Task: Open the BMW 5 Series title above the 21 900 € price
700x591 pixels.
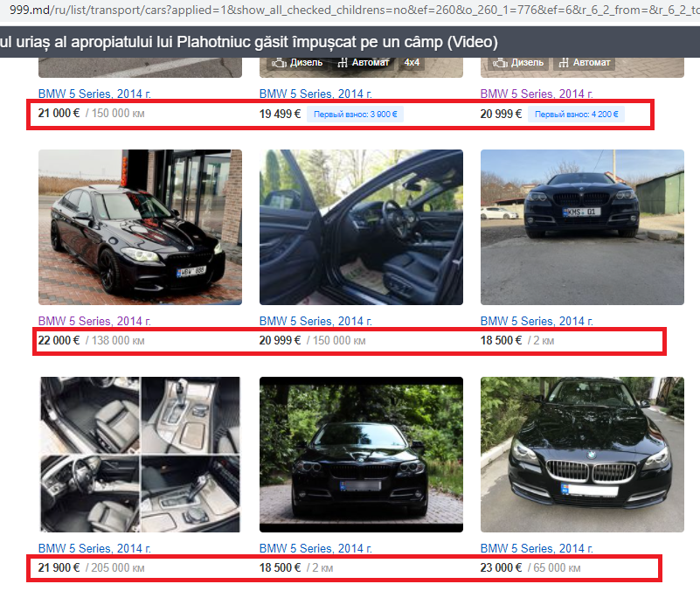Action: tap(94, 548)
